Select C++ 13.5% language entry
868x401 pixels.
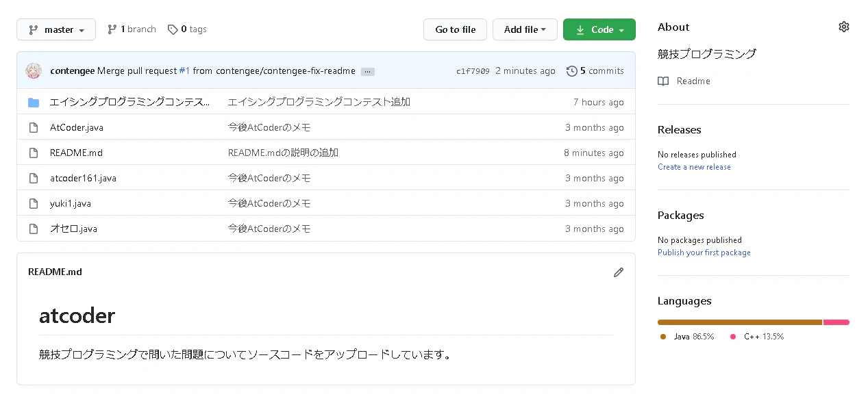(757, 337)
